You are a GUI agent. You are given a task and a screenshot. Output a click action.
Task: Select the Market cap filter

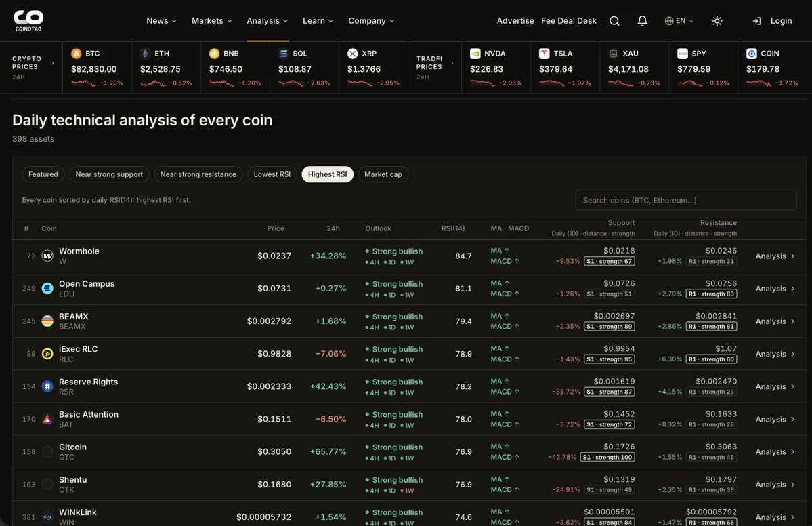383,174
